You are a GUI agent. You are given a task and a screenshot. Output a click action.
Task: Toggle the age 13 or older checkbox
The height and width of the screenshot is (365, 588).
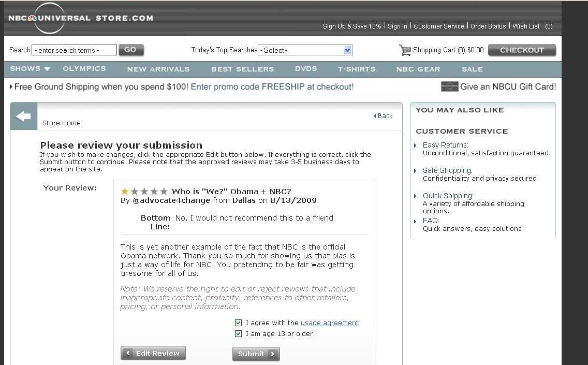238,333
